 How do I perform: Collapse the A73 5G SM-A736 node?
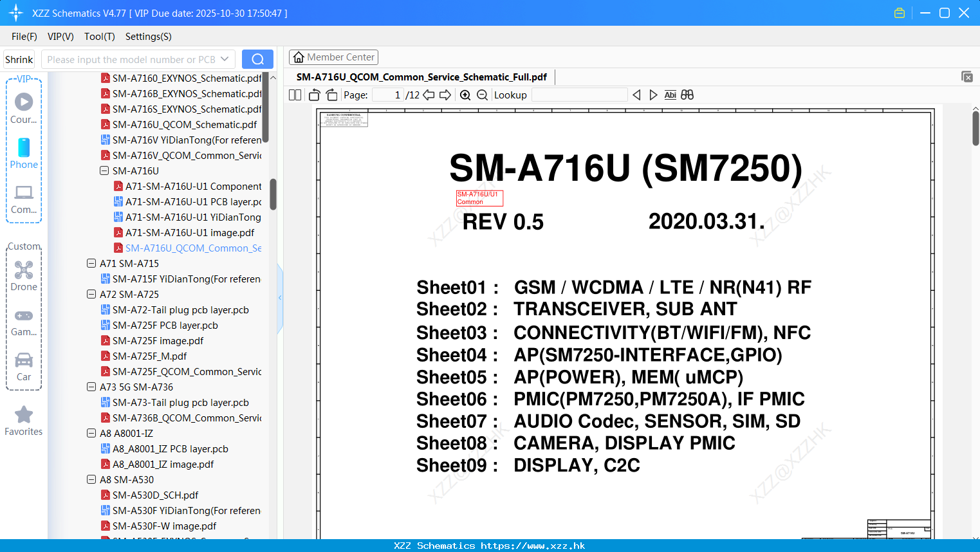[x=91, y=387]
